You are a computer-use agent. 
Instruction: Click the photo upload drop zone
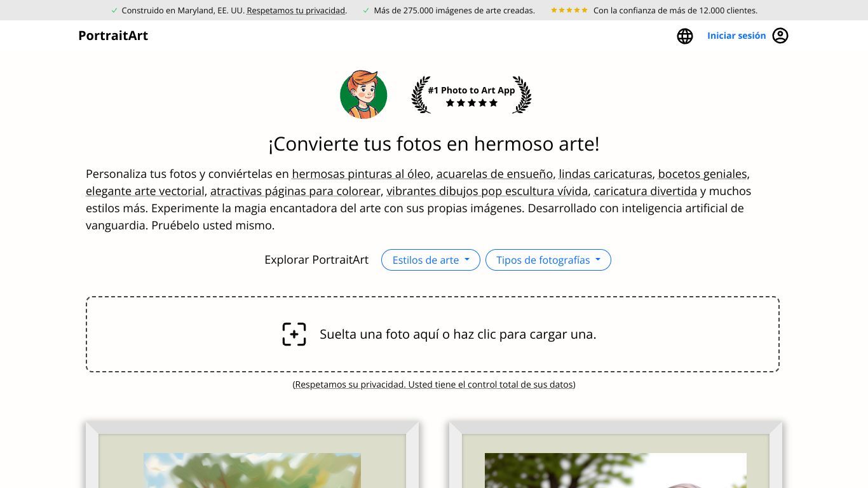point(433,334)
